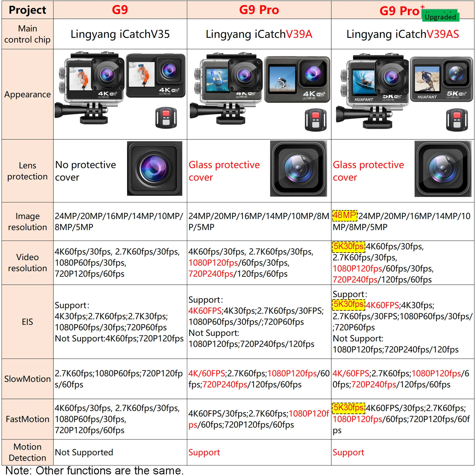Click the Lens protection row label

tap(27, 171)
